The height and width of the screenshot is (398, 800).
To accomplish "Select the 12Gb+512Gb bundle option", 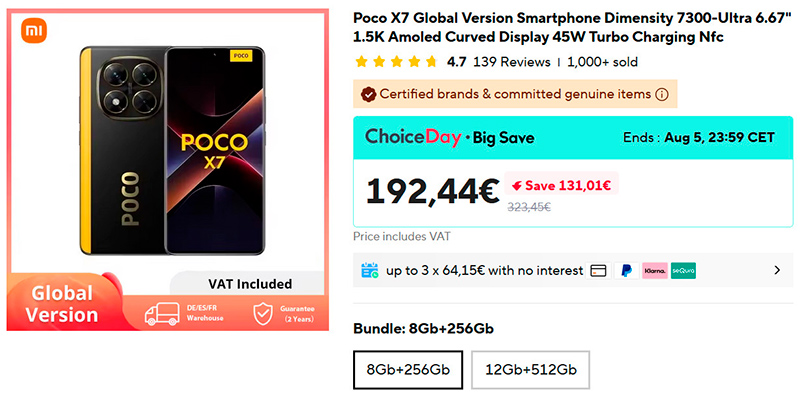I will pos(531,369).
